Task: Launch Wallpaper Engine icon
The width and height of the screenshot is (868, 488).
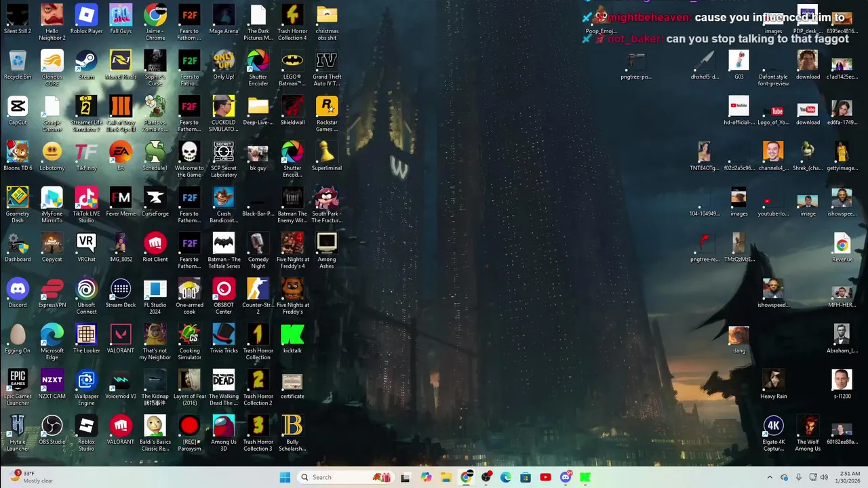Action: tap(86, 388)
